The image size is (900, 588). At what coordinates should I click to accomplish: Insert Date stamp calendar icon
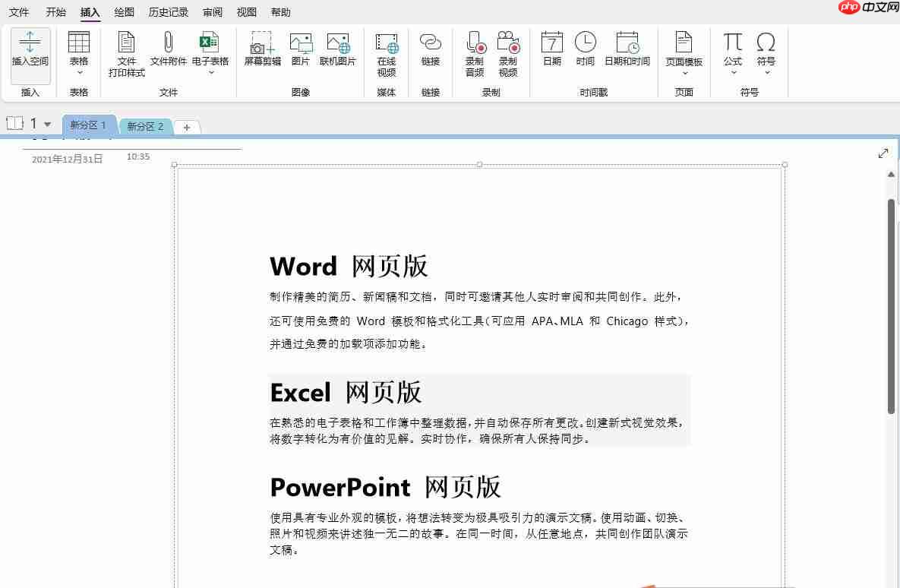point(551,42)
